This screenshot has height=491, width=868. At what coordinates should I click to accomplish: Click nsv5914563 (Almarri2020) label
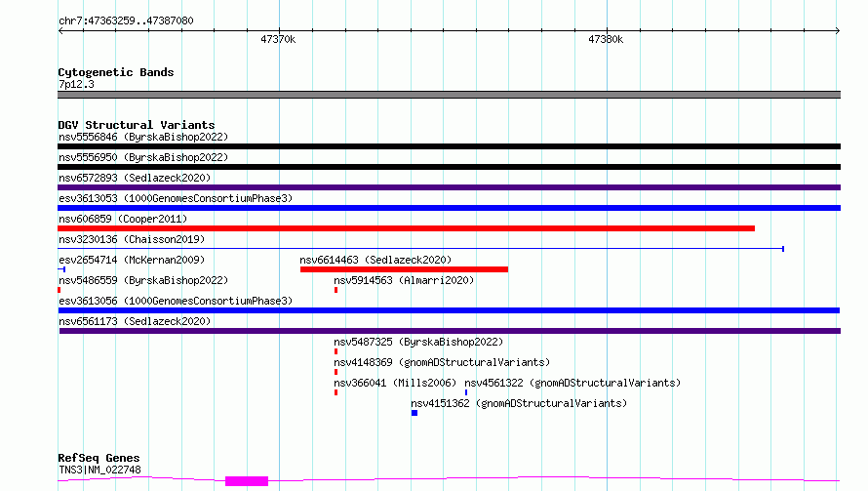coord(404,280)
